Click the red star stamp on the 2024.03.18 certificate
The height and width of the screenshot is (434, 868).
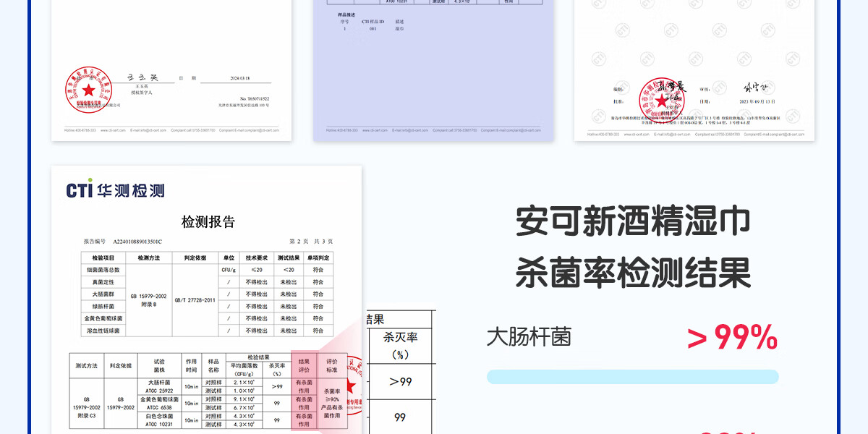88,89
